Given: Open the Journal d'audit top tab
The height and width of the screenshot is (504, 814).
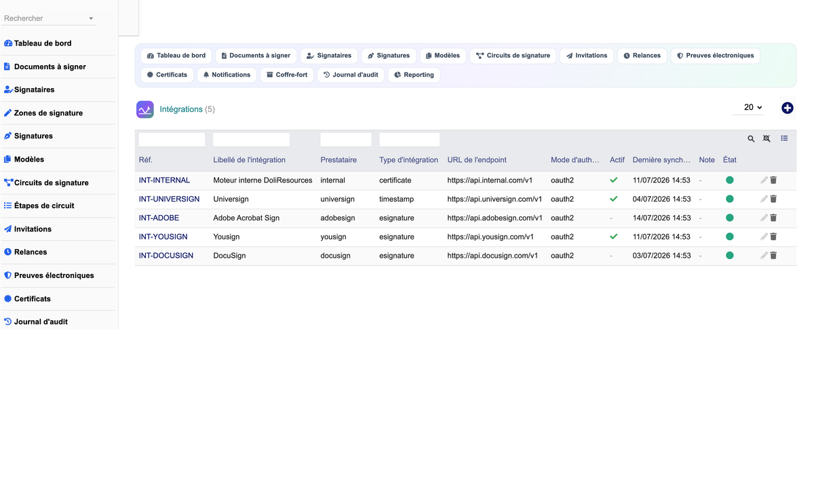Looking at the screenshot, I should pos(351,75).
